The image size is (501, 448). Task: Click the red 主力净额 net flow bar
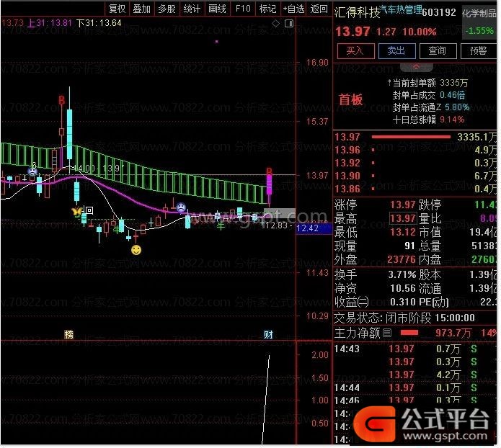[409, 333]
